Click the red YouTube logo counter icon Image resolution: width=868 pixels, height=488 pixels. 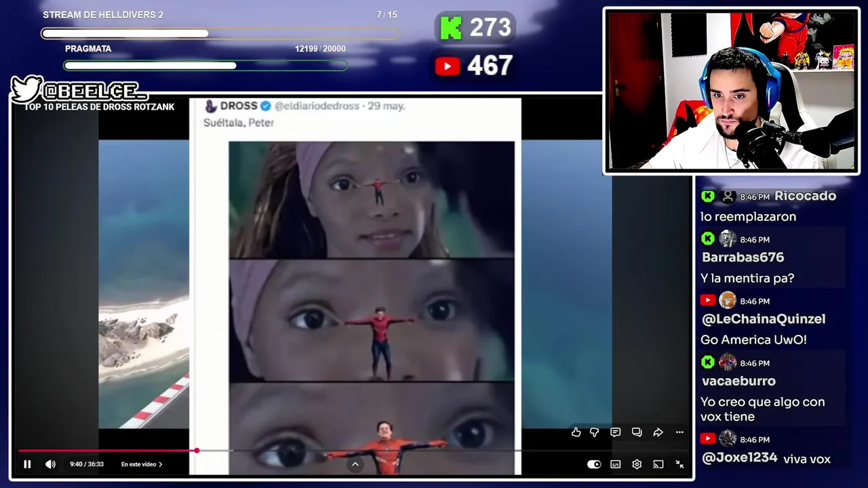click(448, 66)
